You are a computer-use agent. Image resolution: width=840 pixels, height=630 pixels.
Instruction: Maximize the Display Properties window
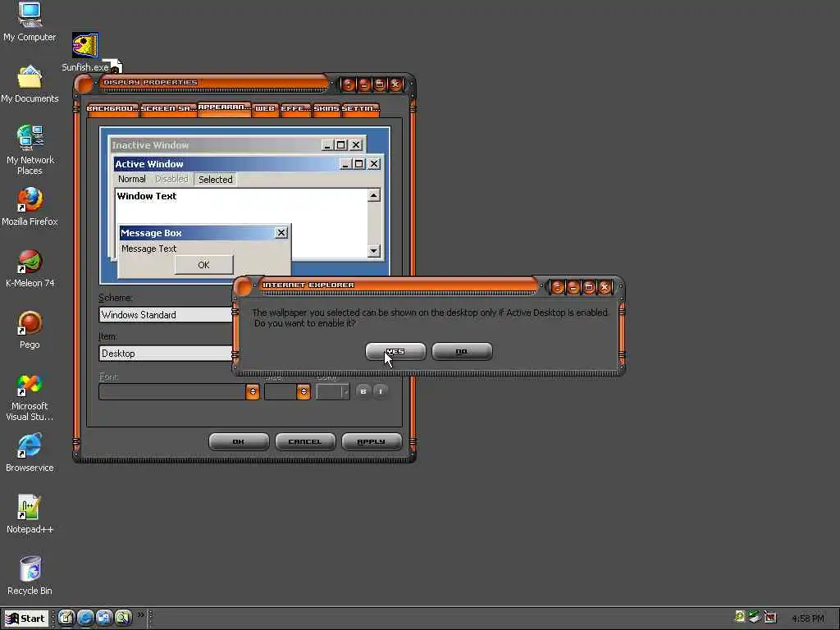[380, 84]
